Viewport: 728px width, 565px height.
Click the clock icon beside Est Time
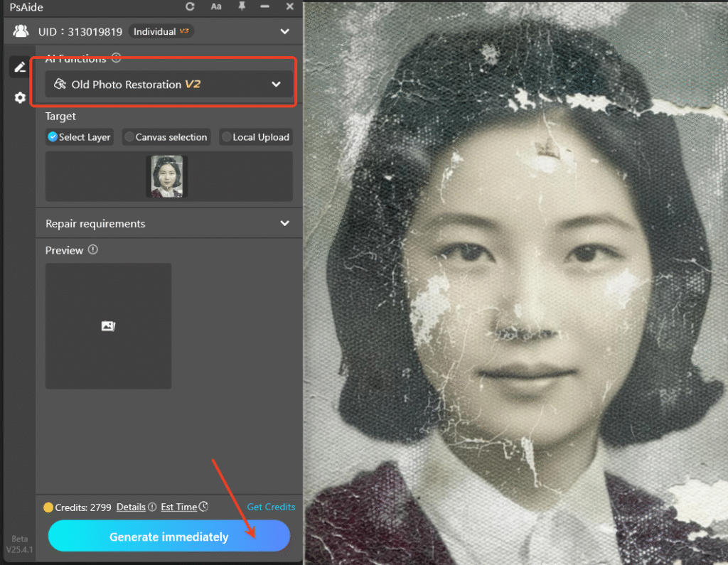point(205,507)
